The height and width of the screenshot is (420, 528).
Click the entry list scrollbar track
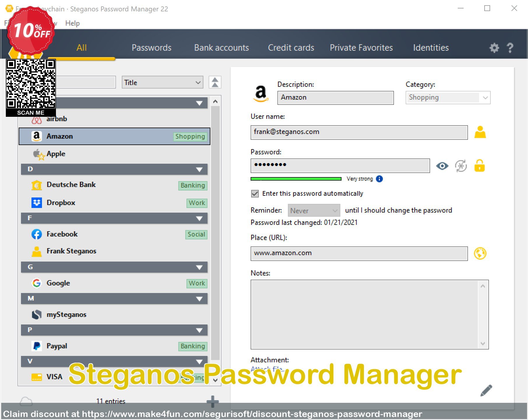(215, 233)
